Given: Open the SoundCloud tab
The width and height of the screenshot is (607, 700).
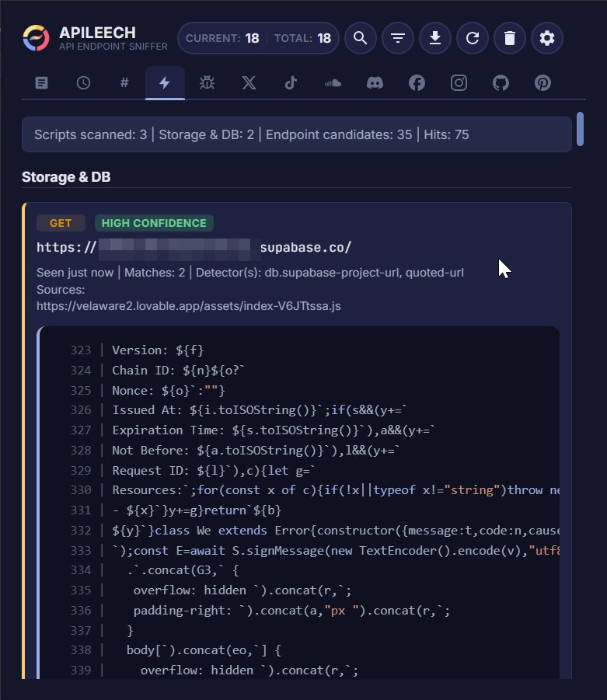Looking at the screenshot, I should (333, 82).
